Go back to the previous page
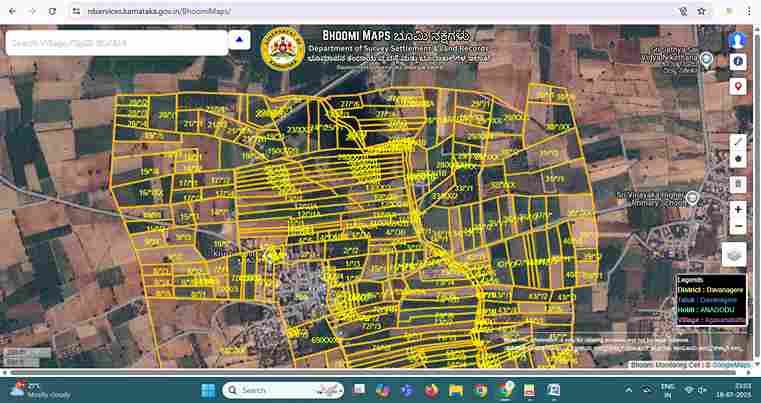This screenshot has width=761, height=403. click(11, 11)
